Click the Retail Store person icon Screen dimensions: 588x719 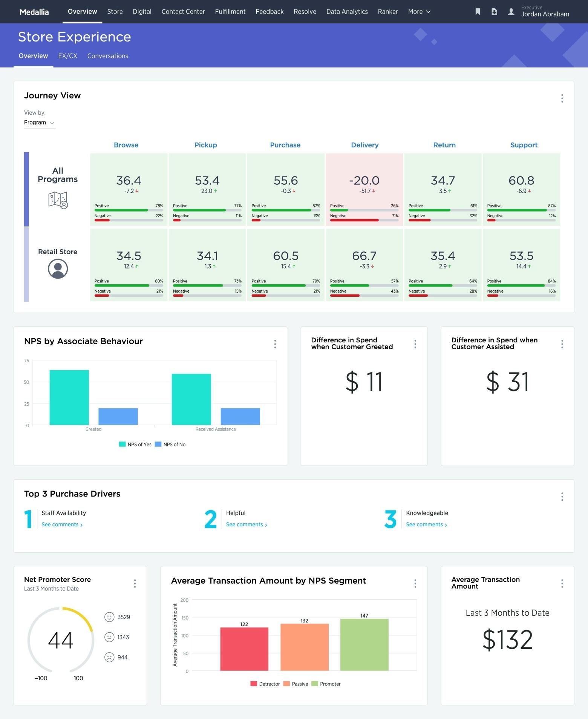point(58,269)
